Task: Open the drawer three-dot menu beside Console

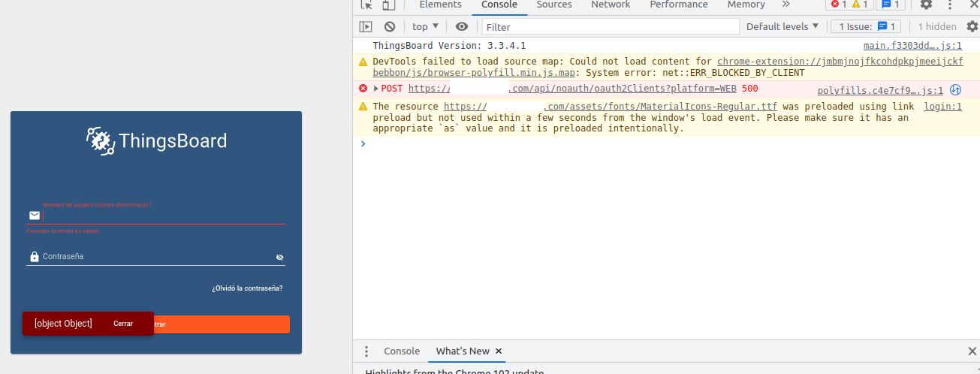Action: coord(366,351)
